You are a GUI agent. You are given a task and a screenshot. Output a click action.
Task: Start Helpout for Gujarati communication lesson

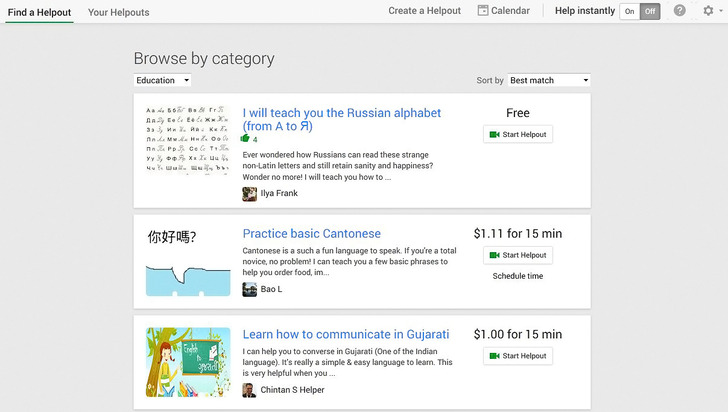[x=517, y=356]
